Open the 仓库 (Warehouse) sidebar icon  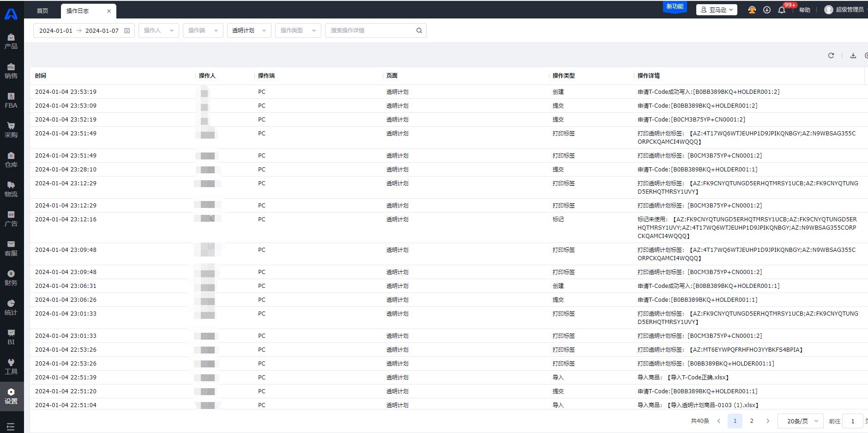(x=11, y=159)
